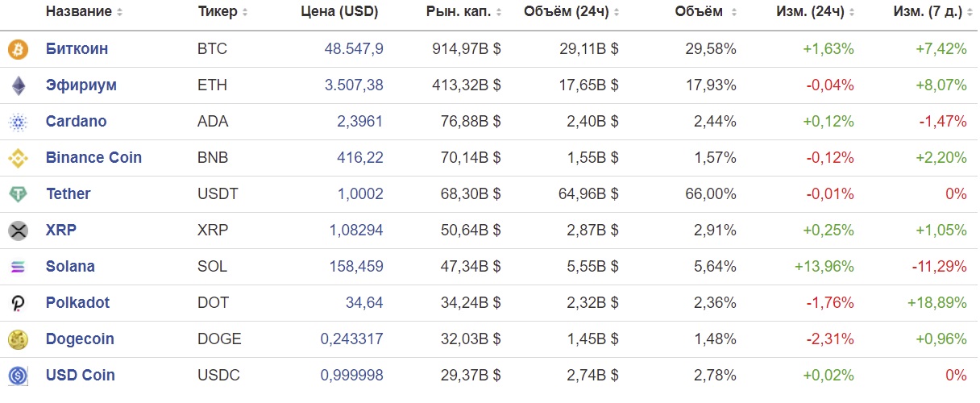Viewport: 980px width, 403px height.
Task: Click the USD Coin blue logo
Action: click(x=18, y=376)
